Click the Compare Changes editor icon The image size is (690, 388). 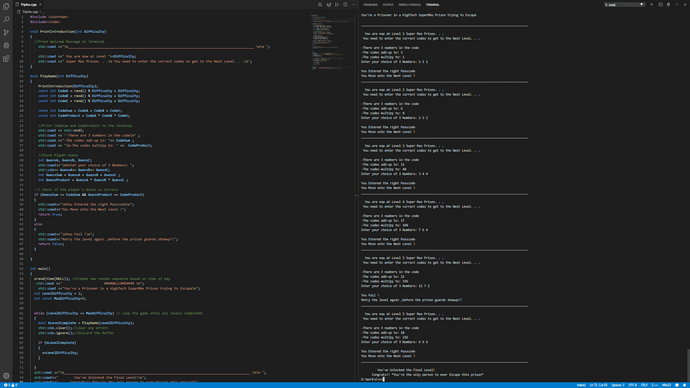tap(320, 4)
